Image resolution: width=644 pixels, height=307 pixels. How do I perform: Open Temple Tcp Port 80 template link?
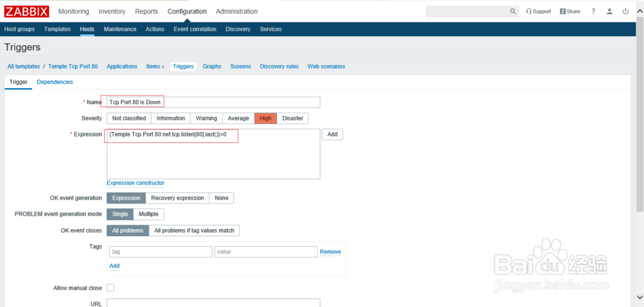(x=73, y=66)
